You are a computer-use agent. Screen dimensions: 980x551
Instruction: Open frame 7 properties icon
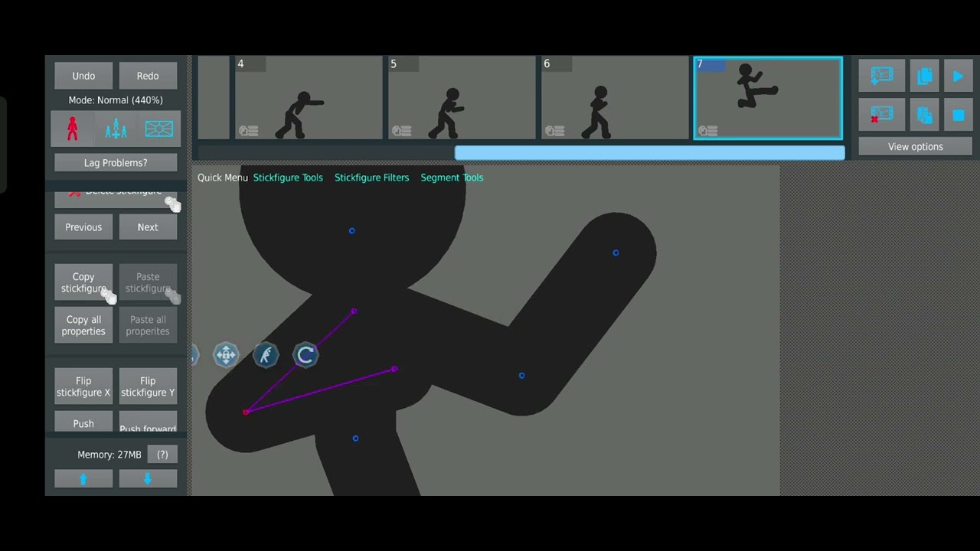point(707,131)
